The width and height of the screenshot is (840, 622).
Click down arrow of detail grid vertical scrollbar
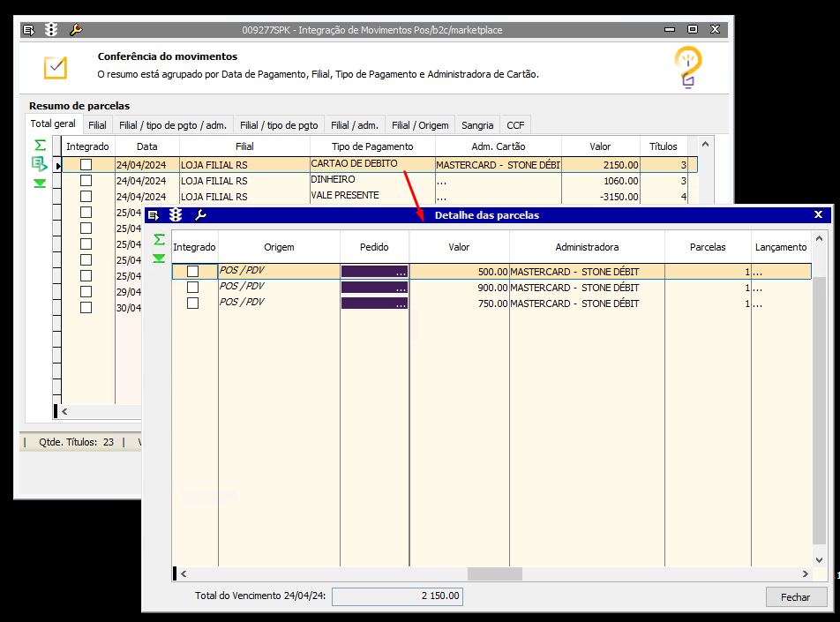pos(819,560)
